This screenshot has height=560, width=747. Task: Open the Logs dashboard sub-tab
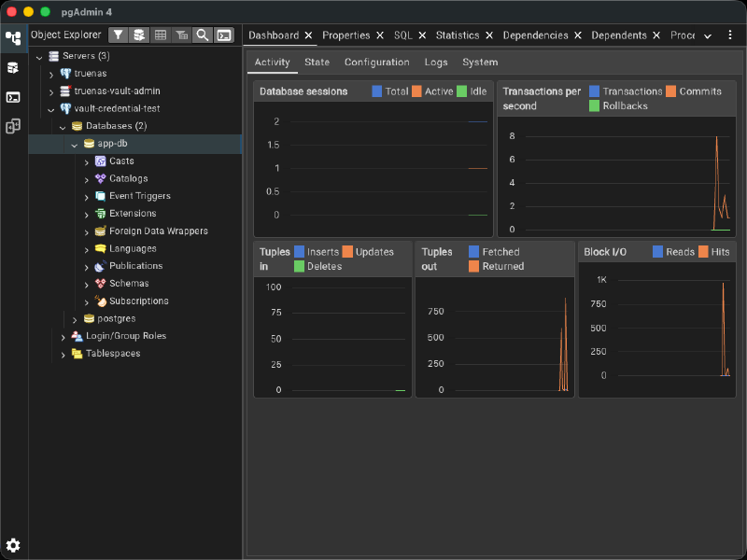(x=436, y=62)
